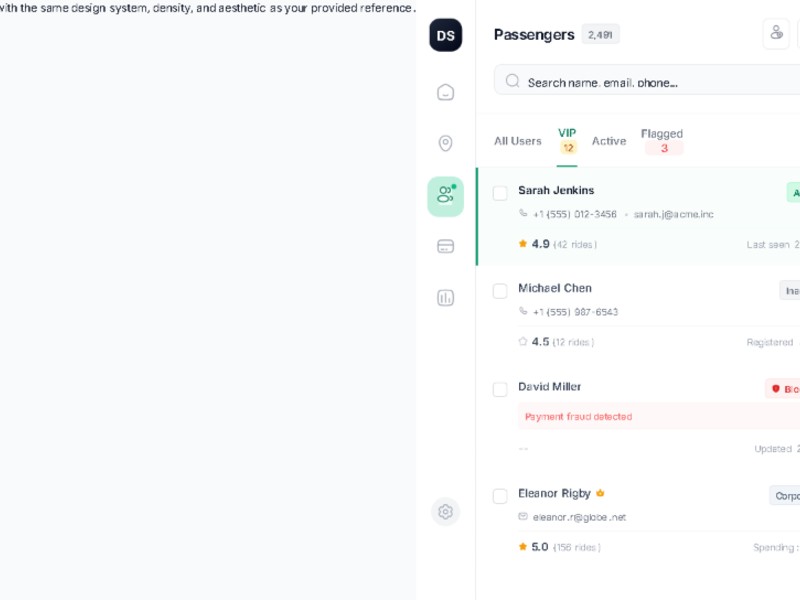The height and width of the screenshot is (600, 800).
Task: Click the Sarah Jenkins passenger name
Action: pos(556,190)
